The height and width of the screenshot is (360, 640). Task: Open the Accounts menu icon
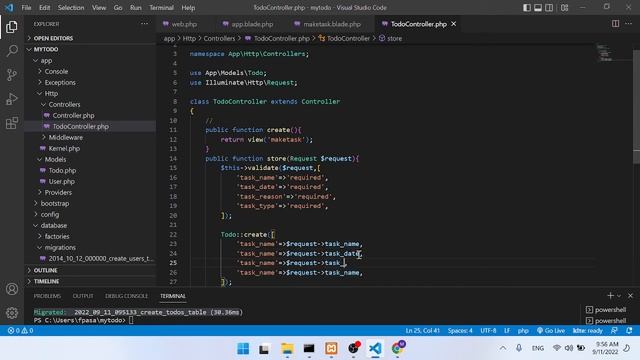(x=12, y=289)
